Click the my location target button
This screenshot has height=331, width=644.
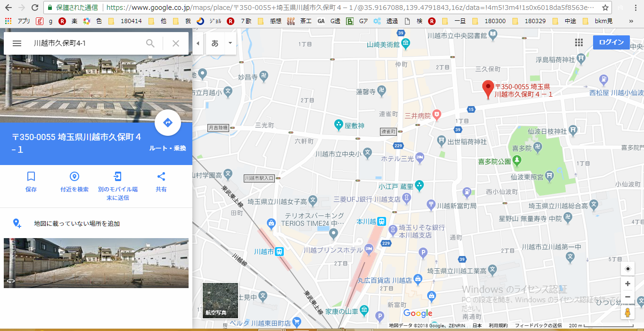pyautogui.click(x=627, y=269)
